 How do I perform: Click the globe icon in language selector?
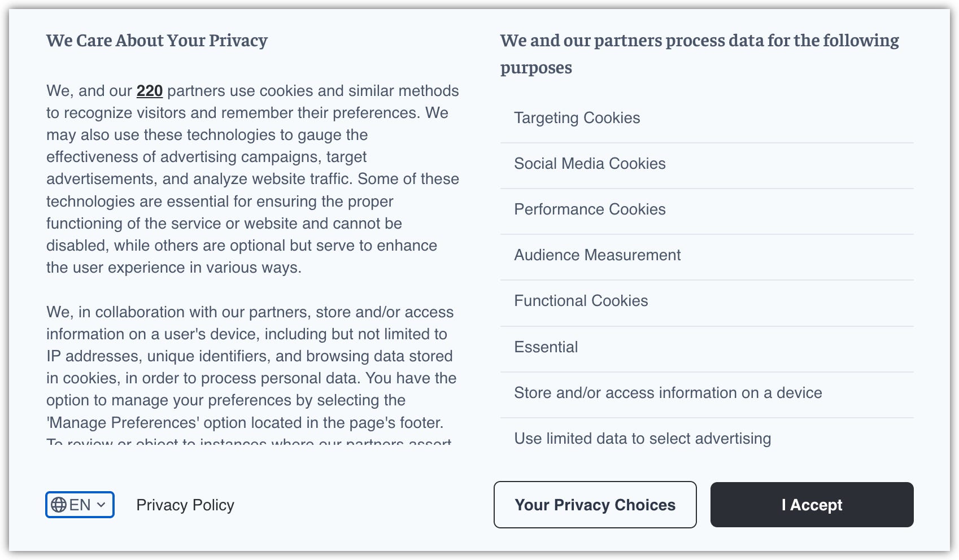(59, 505)
